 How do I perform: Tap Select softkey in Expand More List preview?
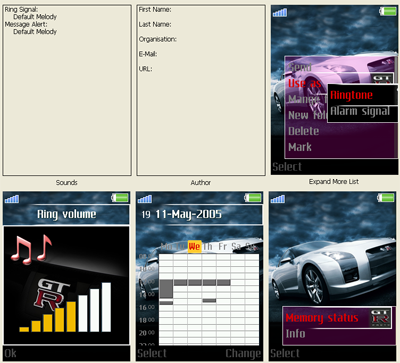pos(287,167)
